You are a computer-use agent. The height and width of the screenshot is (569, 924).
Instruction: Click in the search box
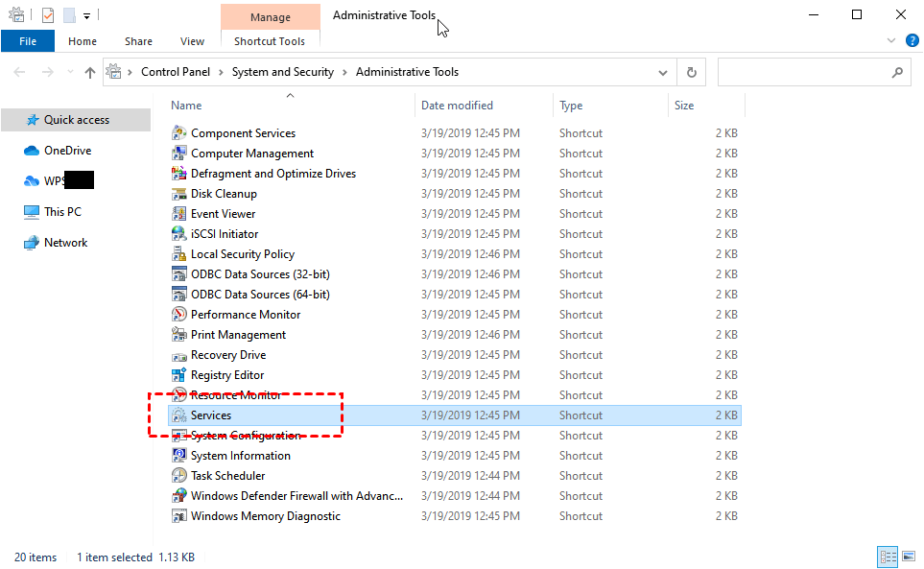click(x=804, y=72)
